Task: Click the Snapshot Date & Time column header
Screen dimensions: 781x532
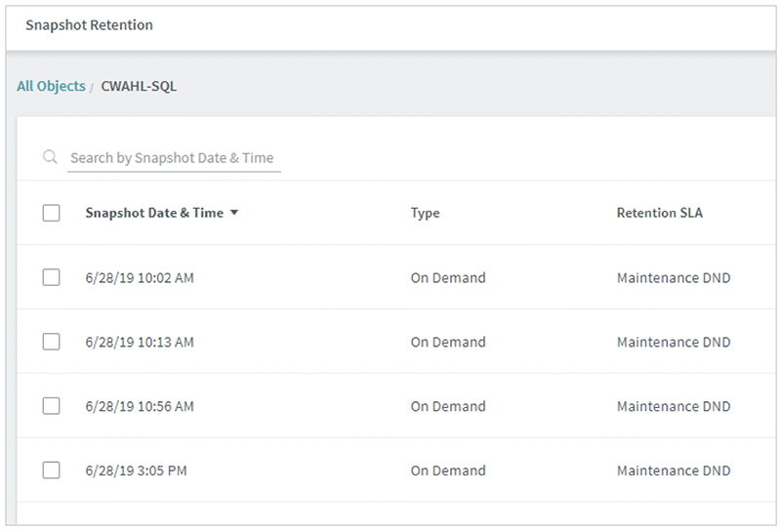Action: click(x=154, y=213)
